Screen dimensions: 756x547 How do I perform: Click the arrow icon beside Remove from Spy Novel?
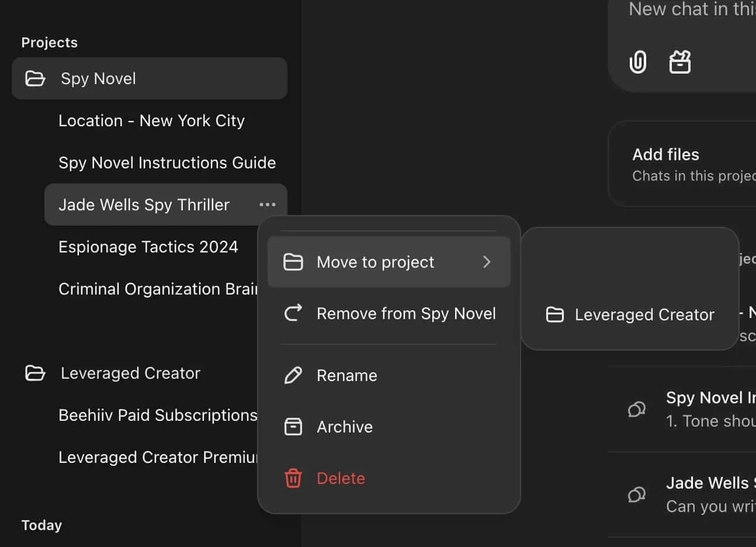(x=293, y=313)
